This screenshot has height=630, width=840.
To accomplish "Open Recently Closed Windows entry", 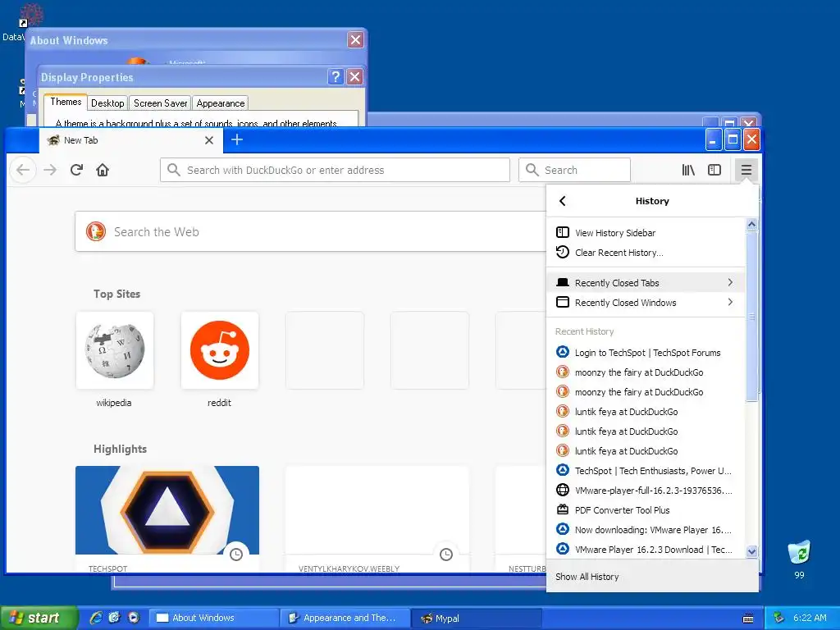I will pyautogui.click(x=646, y=303).
